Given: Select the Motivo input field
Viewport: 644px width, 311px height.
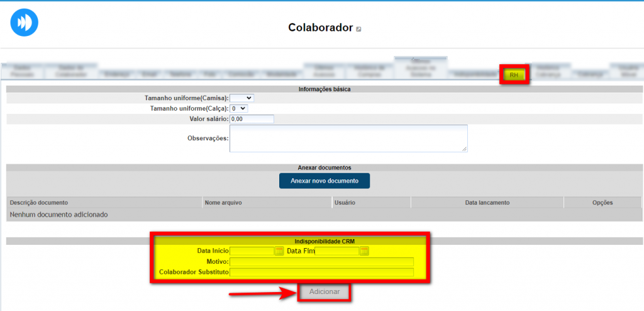Looking at the screenshot, I should pos(321,262).
